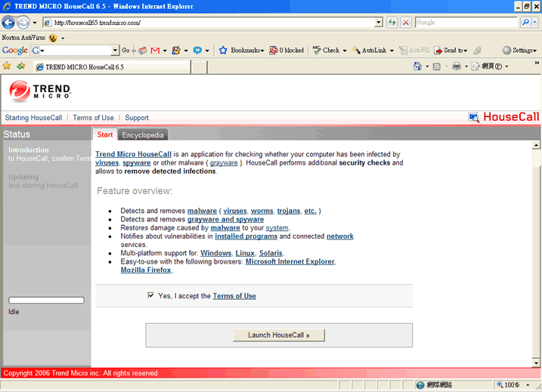Image resolution: width=542 pixels, height=392 pixels.
Task: Open the Support menu item
Action: click(137, 118)
